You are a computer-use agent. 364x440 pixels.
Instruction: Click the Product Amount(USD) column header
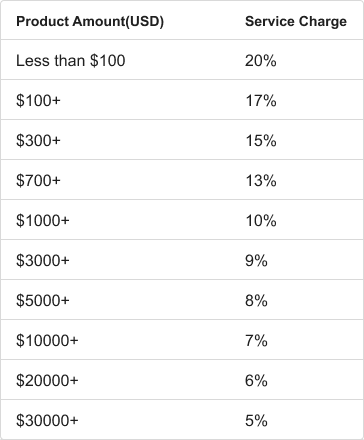(90, 21)
